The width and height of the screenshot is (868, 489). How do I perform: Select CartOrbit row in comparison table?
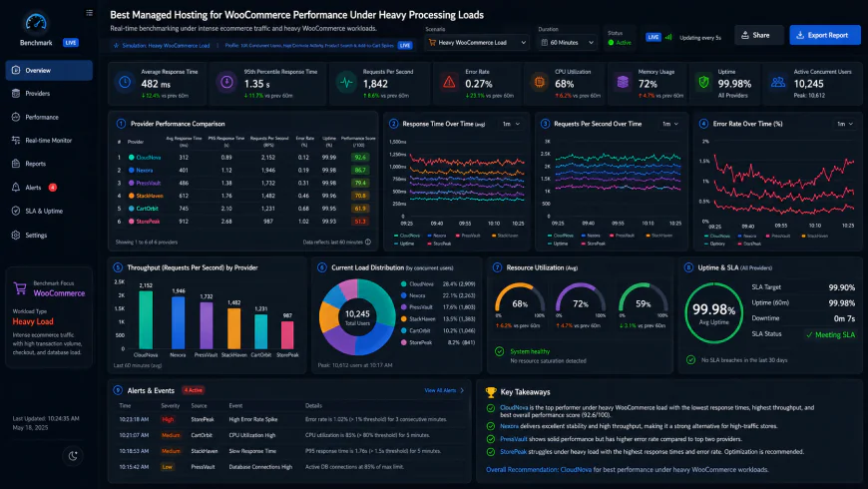243,209
